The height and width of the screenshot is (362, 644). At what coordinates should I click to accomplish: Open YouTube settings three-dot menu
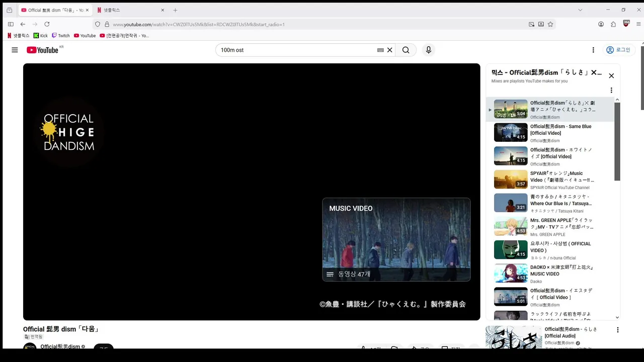click(x=593, y=50)
